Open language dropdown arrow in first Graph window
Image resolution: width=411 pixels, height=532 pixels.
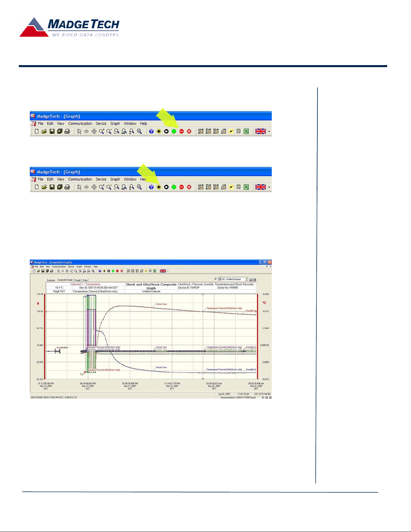269,132
